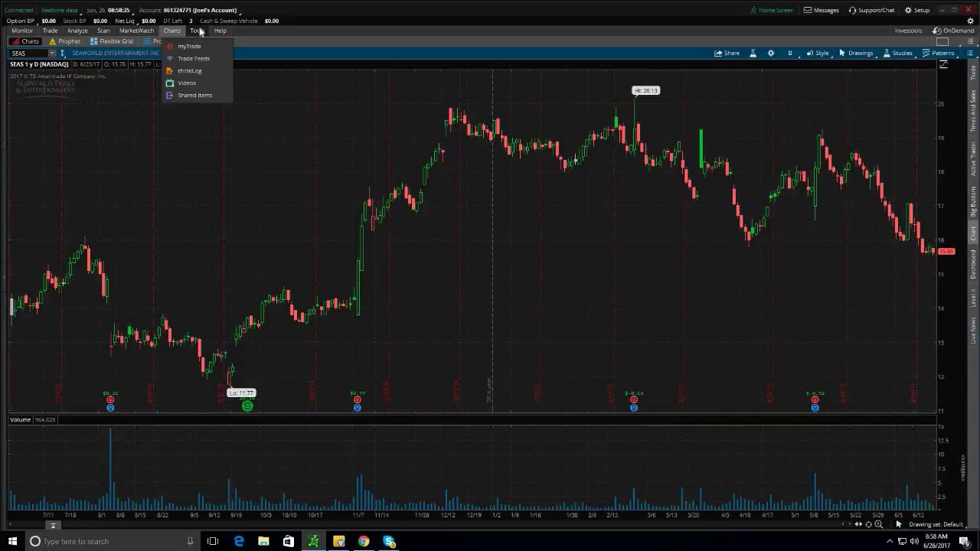Image resolution: width=980 pixels, height=551 pixels.
Task: Expand the SEAS symbol dropdown arrow
Action: [x=52, y=54]
